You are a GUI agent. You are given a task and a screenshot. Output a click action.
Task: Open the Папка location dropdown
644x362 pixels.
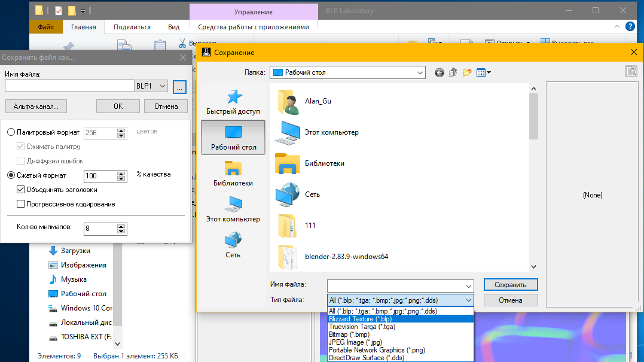[420, 73]
